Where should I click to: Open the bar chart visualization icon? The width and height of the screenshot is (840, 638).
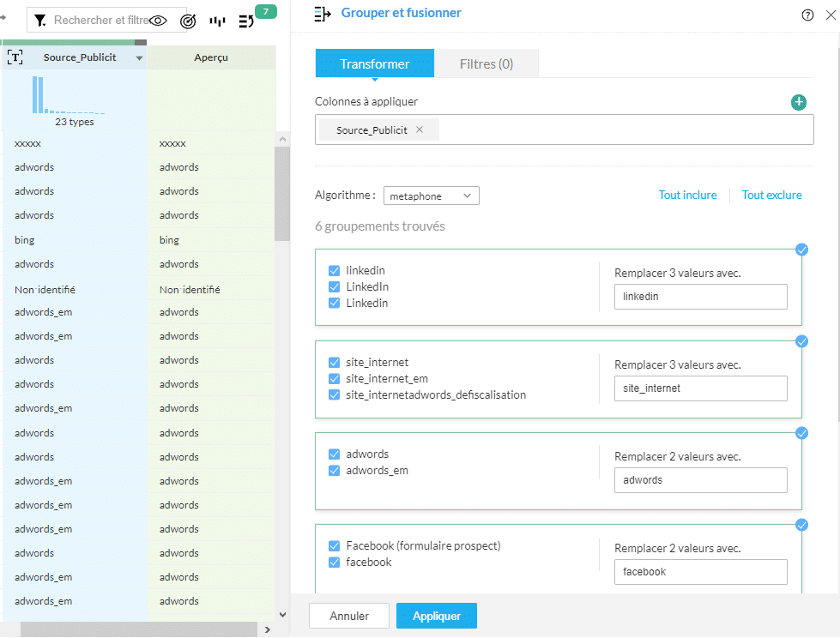tap(218, 21)
